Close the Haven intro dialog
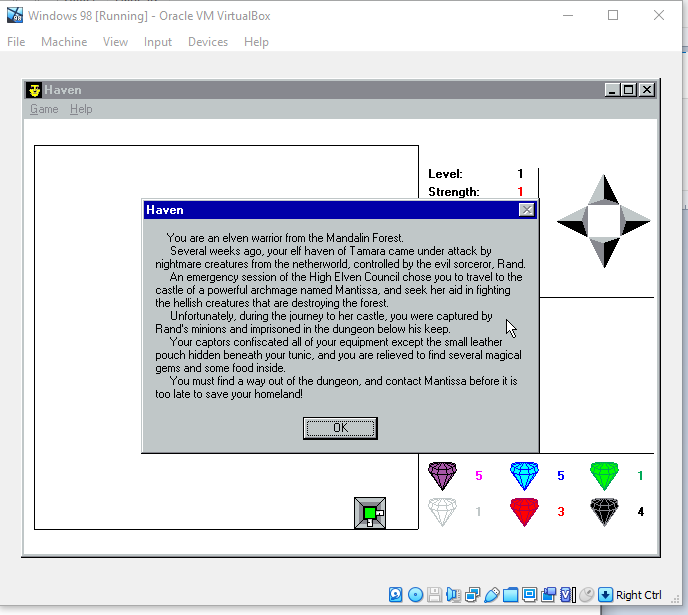 [527, 210]
